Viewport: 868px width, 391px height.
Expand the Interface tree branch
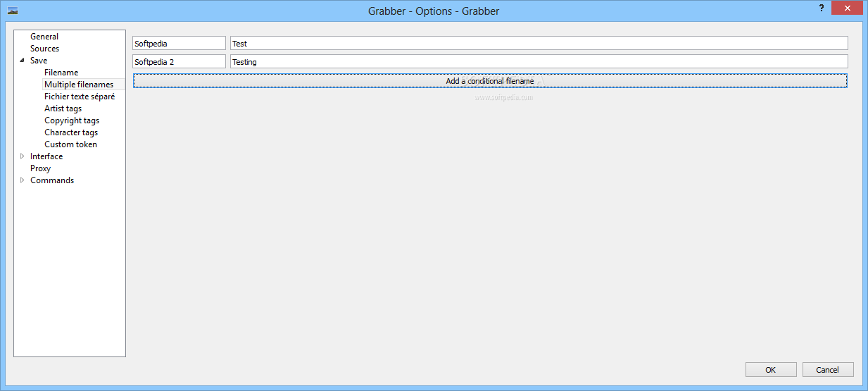click(23, 156)
